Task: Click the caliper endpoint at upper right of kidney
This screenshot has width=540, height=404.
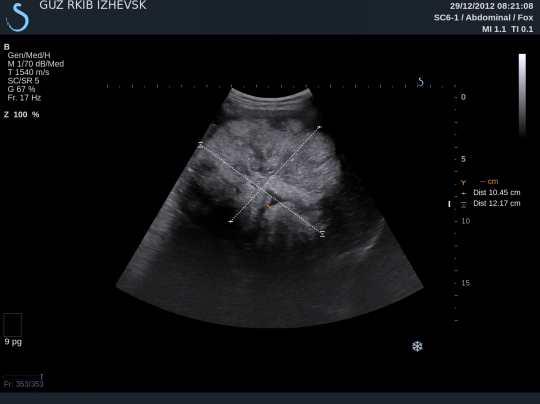Action: pos(319,127)
